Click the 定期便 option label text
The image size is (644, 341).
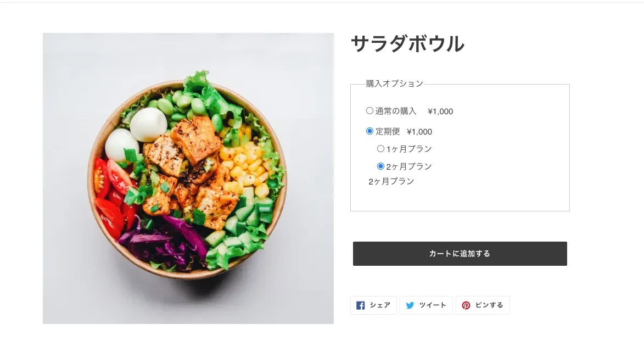tap(388, 132)
